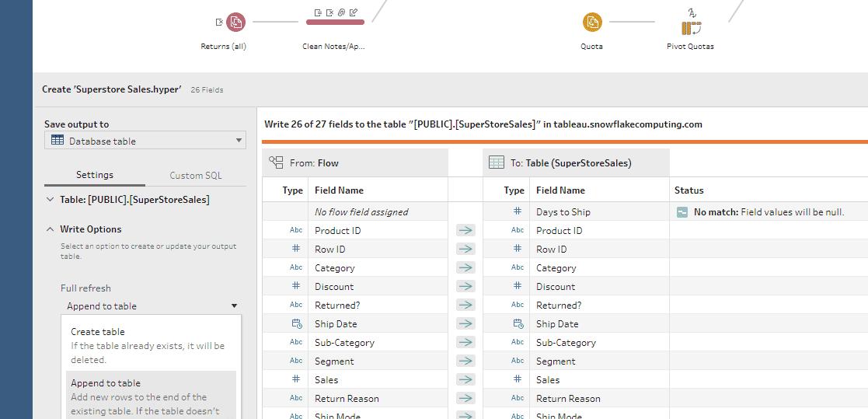Click the destination Field Name column header
The image size is (868, 419).
click(560, 190)
